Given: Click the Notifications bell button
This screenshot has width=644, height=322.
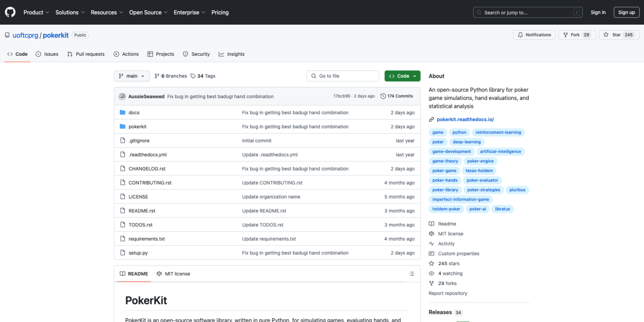Looking at the screenshot, I should pos(534,35).
